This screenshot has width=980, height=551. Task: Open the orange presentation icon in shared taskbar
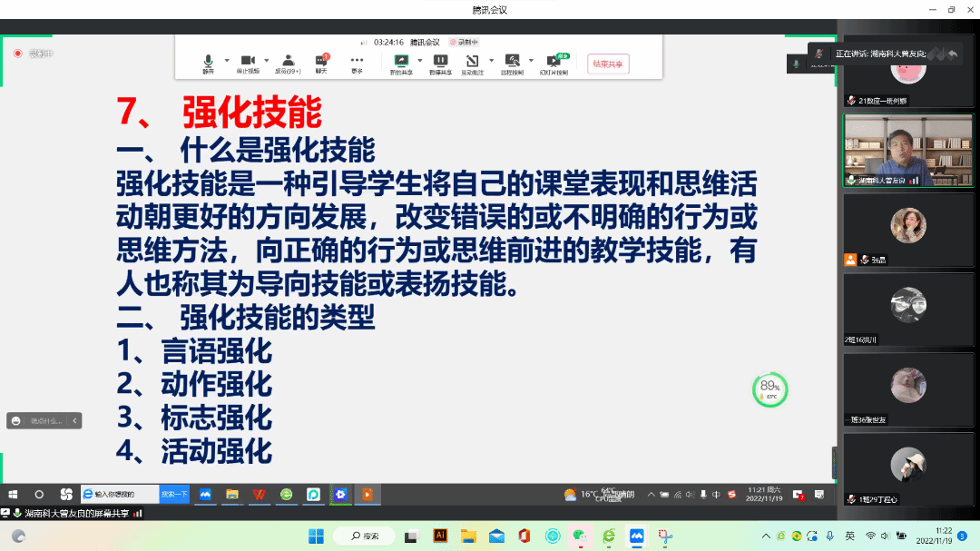[x=367, y=495]
